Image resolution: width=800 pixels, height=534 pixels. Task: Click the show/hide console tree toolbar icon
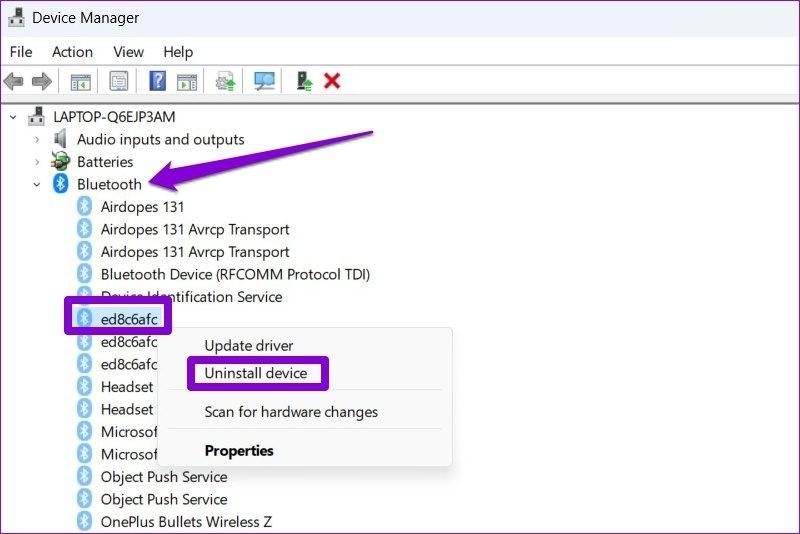[80, 81]
